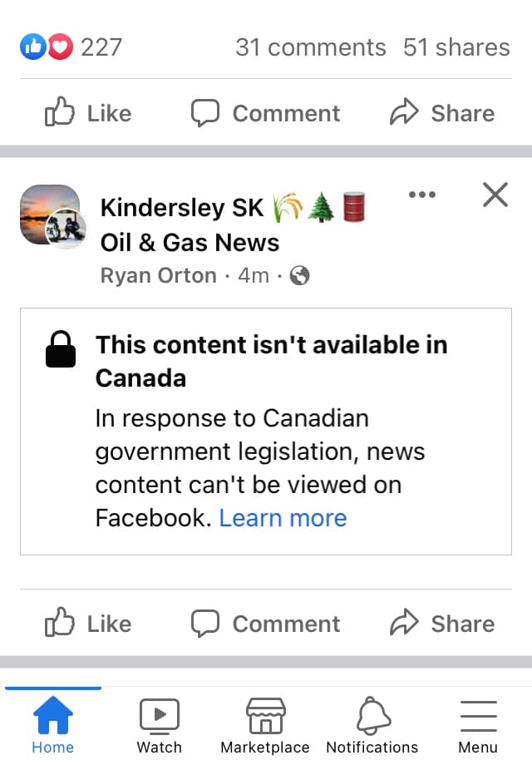Open the Kindersley SK group profile picture
Viewport: 532px width, 760px height.
pos(52,216)
